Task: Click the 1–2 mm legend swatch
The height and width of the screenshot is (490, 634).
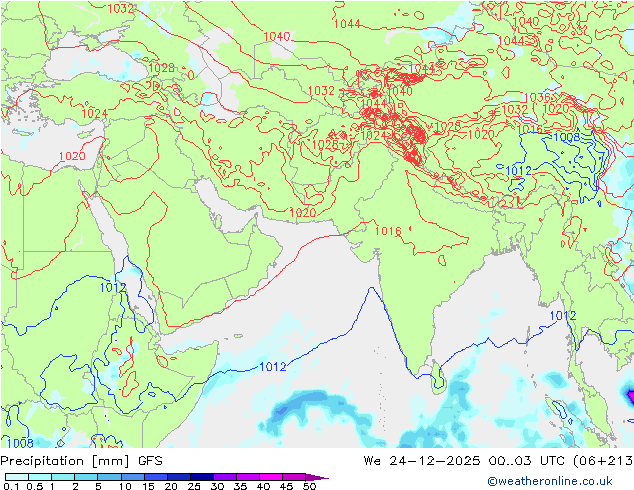Action: [63, 477]
